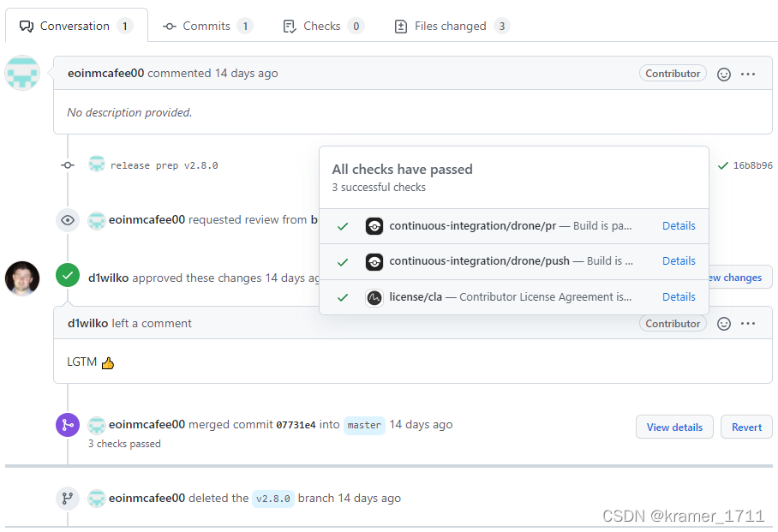This screenshot has width=778, height=532.
Task: Open Details for continuous-integration/drone/push check
Action: (679, 261)
